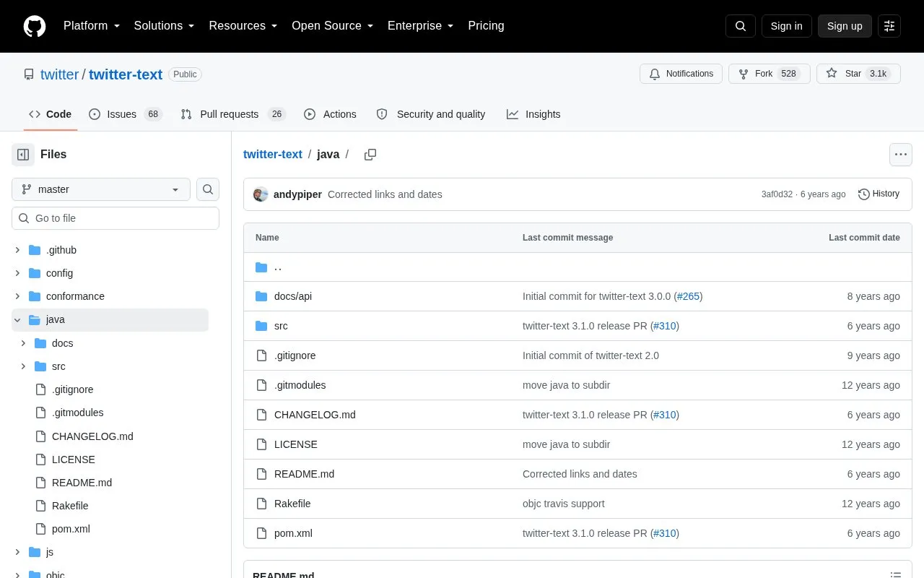The image size is (924, 578).
Task: Star the twitter-text repository
Action: [x=858, y=74]
